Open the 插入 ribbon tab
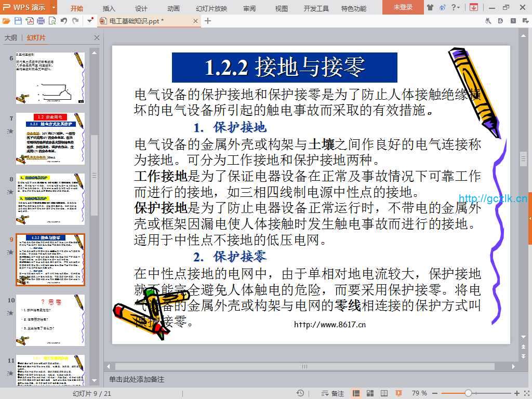The width and height of the screenshot is (532, 399). point(109,8)
